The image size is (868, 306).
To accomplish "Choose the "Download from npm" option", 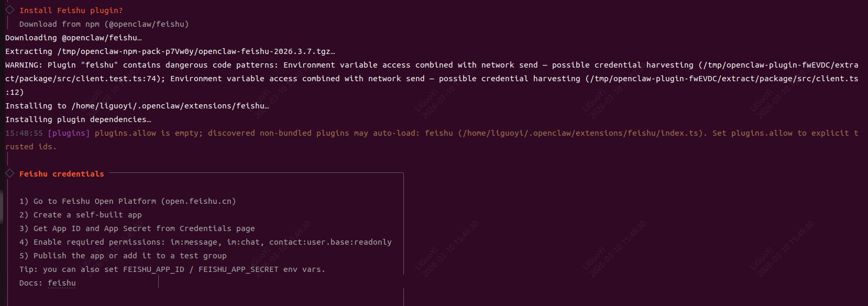I will pyautogui.click(x=104, y=24).
